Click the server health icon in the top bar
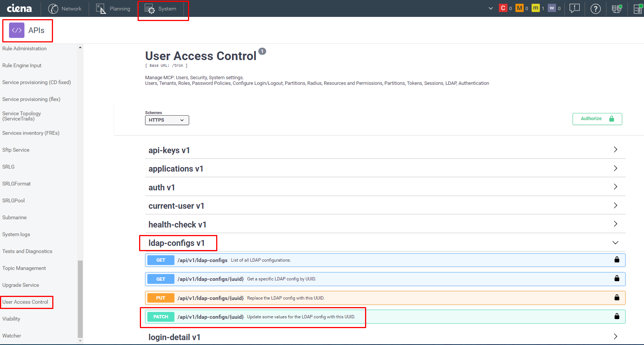Viewport: 644px width, 345px height. point(617,9)
